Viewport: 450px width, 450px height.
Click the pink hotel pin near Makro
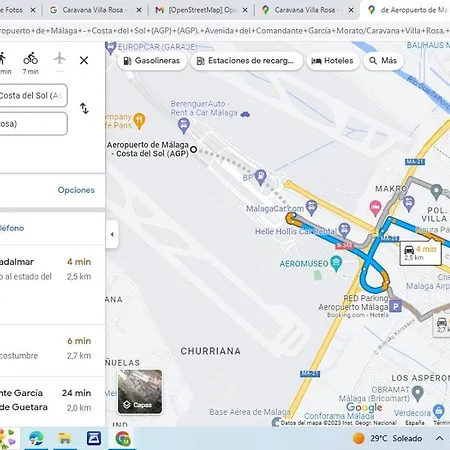(375, 208)
